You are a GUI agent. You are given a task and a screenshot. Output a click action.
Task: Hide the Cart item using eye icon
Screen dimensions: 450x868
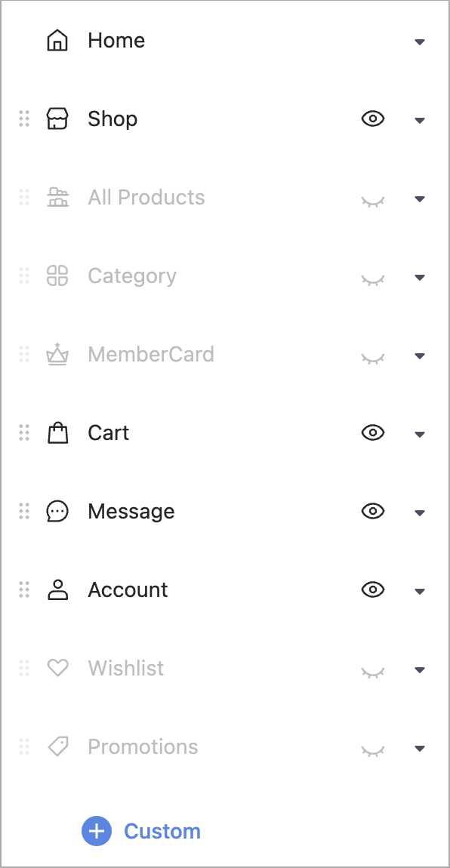[x=373, y=432]
